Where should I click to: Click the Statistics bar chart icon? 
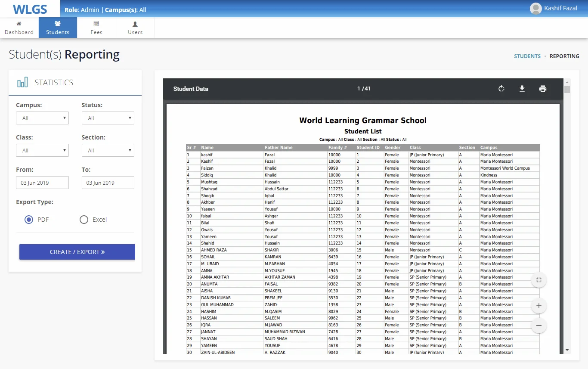point(22,82)
